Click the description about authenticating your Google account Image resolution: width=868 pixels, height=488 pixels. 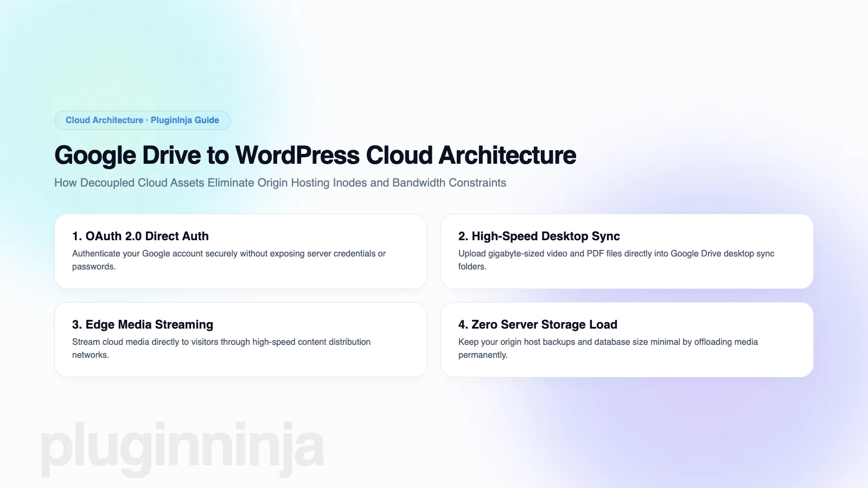point(229,260)
